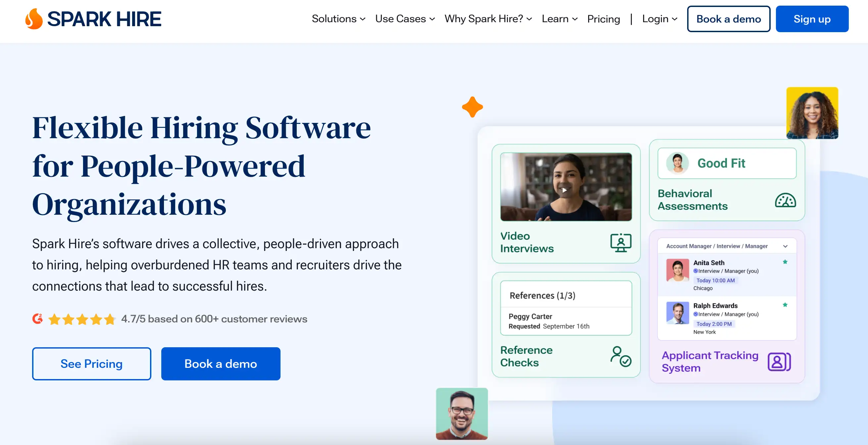
Task: Click the Good Fit result text
Action: [x=721, y=163]
